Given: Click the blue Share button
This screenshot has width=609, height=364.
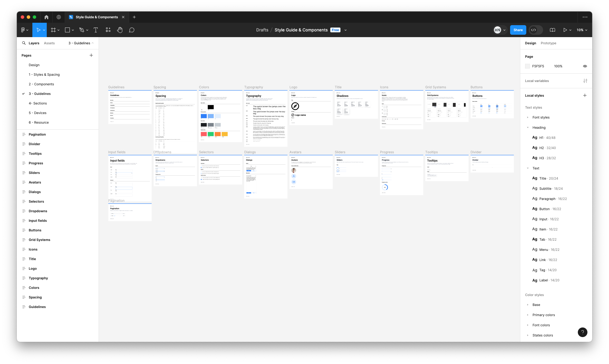Looking at the screenshot, I should point(518,30).
